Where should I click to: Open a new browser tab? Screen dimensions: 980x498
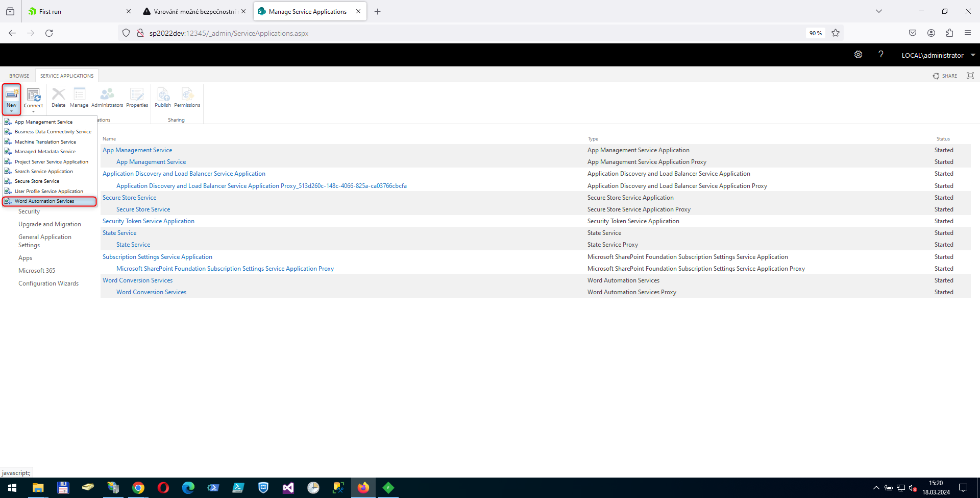click(378, 11)
